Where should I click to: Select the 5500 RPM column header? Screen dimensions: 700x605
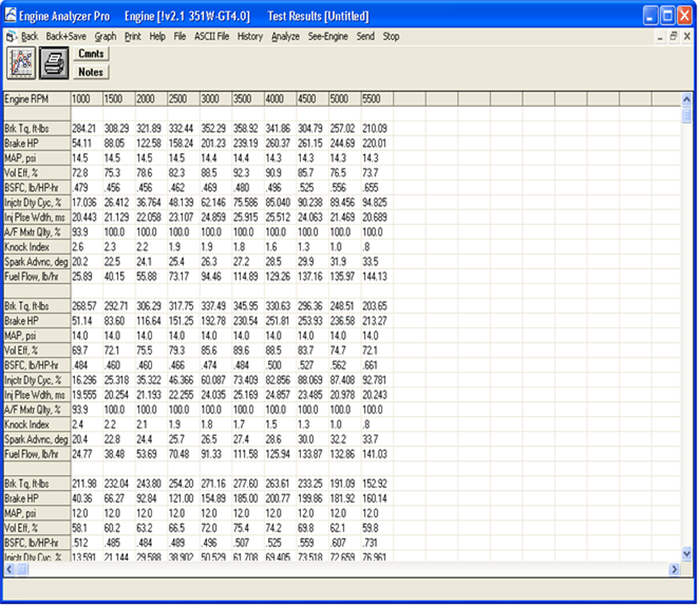pos(377,99)
